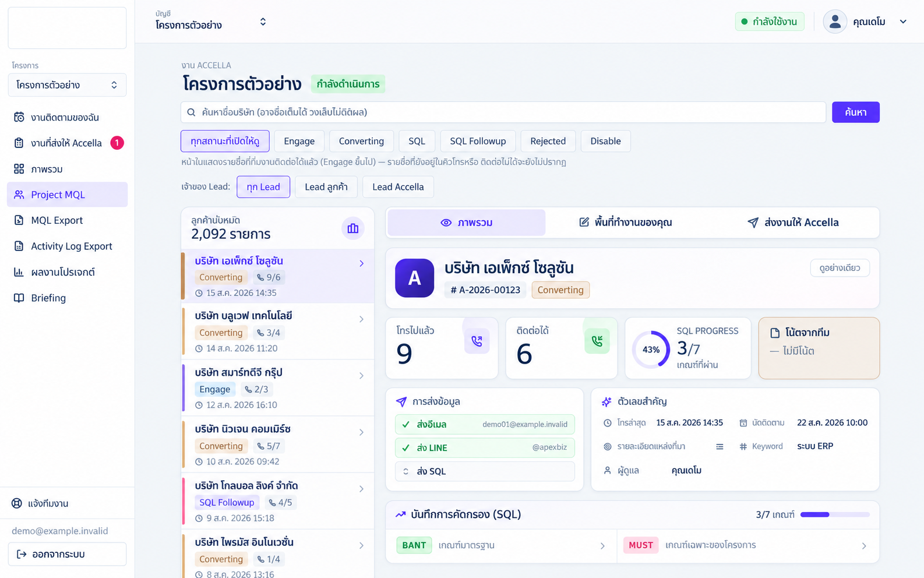Select the Converting status filter

tap(362, 141)
